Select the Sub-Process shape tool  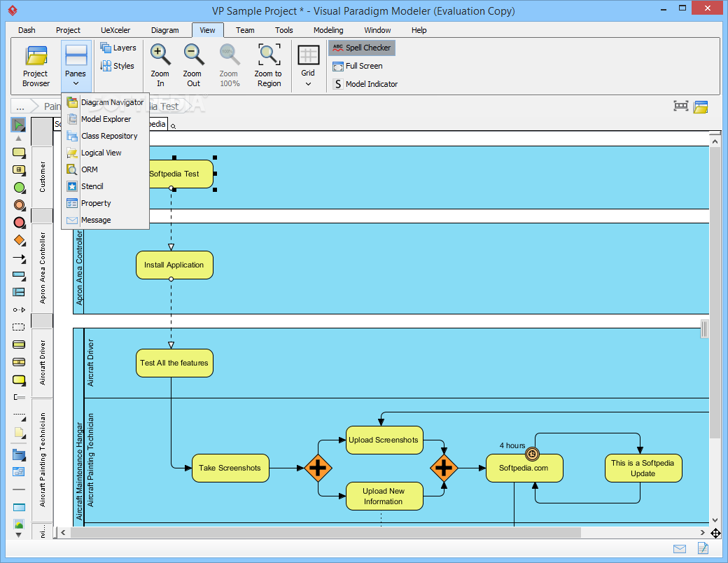pos(19,170)
